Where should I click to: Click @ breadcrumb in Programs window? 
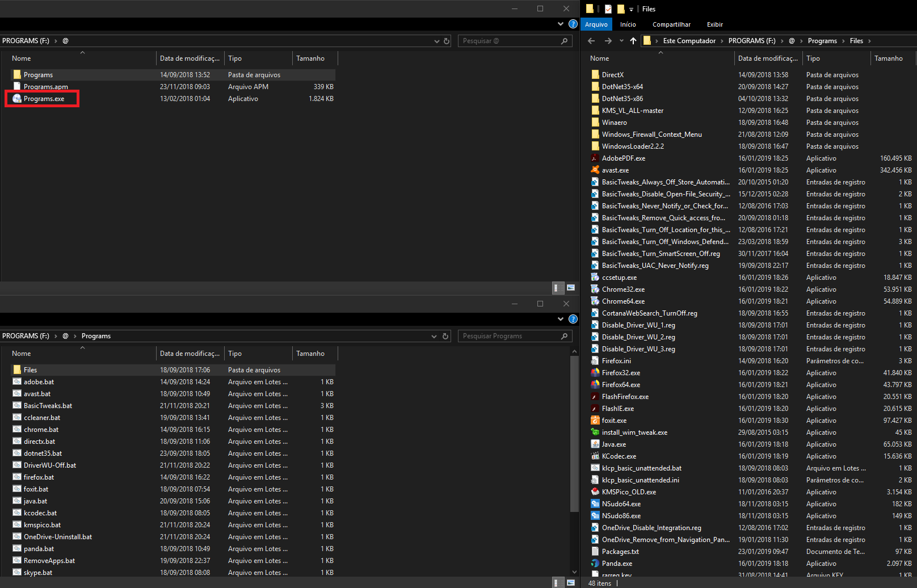pyautogui.click(x=65, y=336)
